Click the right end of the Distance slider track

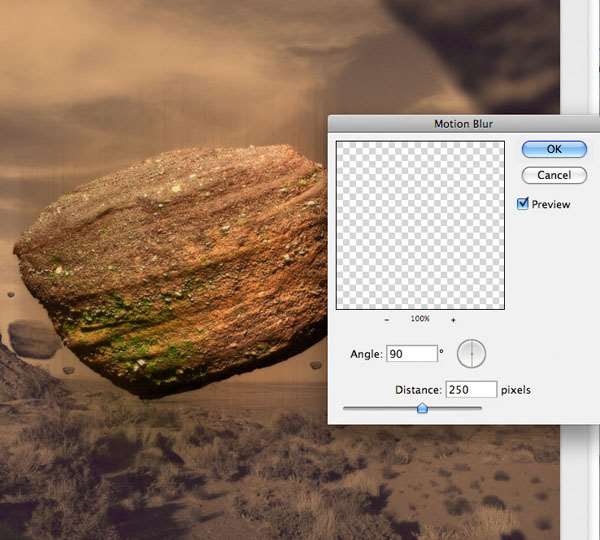[x=479, y=408]
